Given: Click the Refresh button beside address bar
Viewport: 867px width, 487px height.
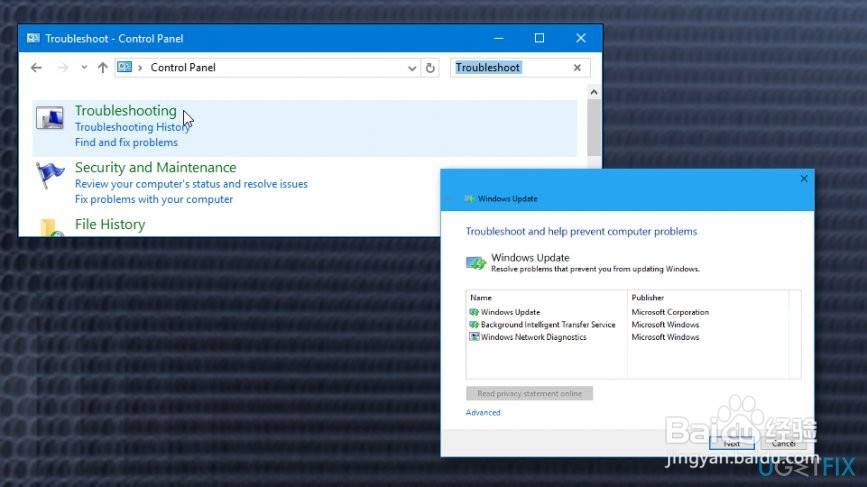Looking at the screenshot, I should tap(430, 68).
